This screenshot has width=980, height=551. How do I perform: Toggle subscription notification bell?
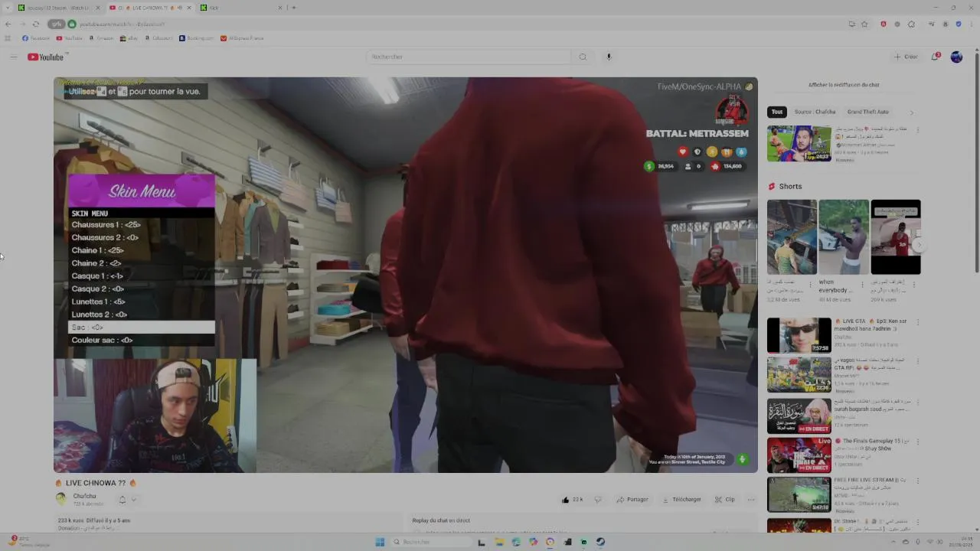[x=122, y=500]
